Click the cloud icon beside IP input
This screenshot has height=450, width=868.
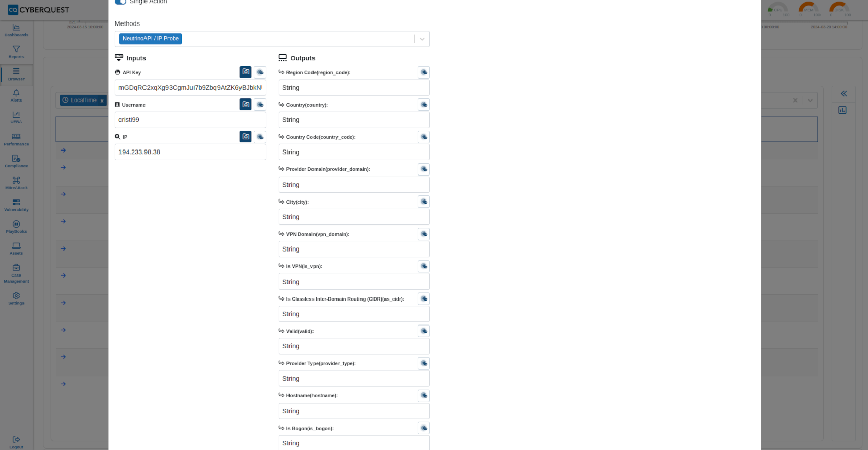(x=260, y=137)
